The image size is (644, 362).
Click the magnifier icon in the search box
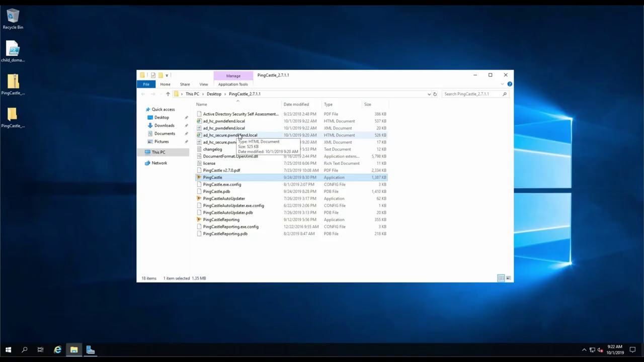504,94
